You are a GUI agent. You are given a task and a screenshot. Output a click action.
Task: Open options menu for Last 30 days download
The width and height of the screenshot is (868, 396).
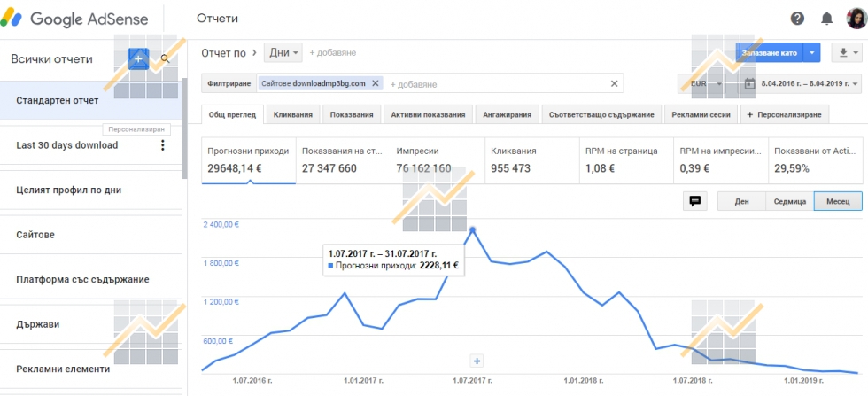click(162, 145)
